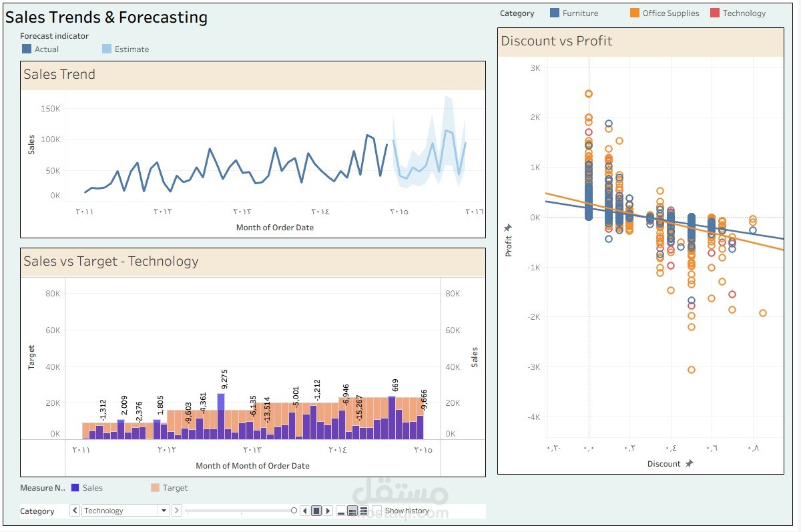Viewport: 801px width, 532px height.
Task: Click the circular handle on the pages slider
Action: tap(294, 510)
